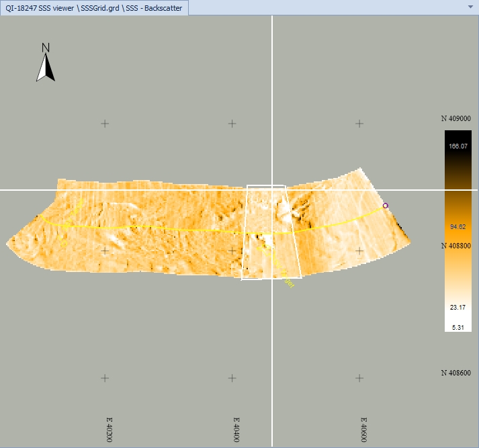Click the N 409000 northing label
The width and height of the screenshot is (479, 448).
tap(455, 118)
